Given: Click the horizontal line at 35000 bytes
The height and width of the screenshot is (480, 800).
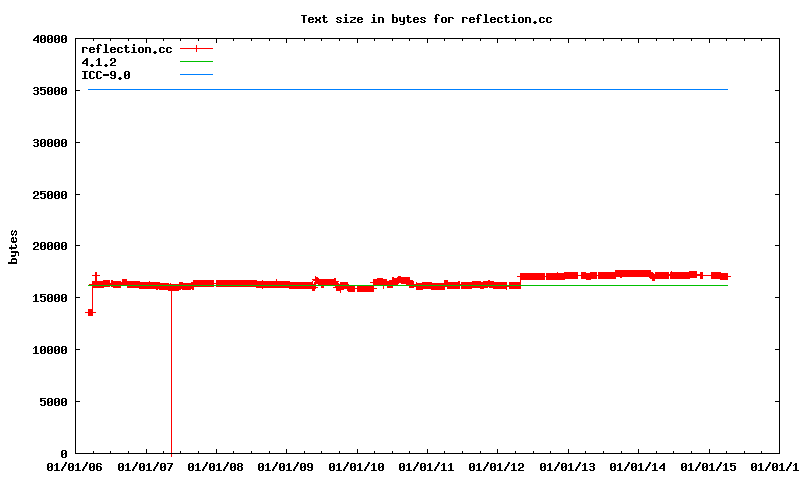Looking at the screenshot, I should [400, 90].
